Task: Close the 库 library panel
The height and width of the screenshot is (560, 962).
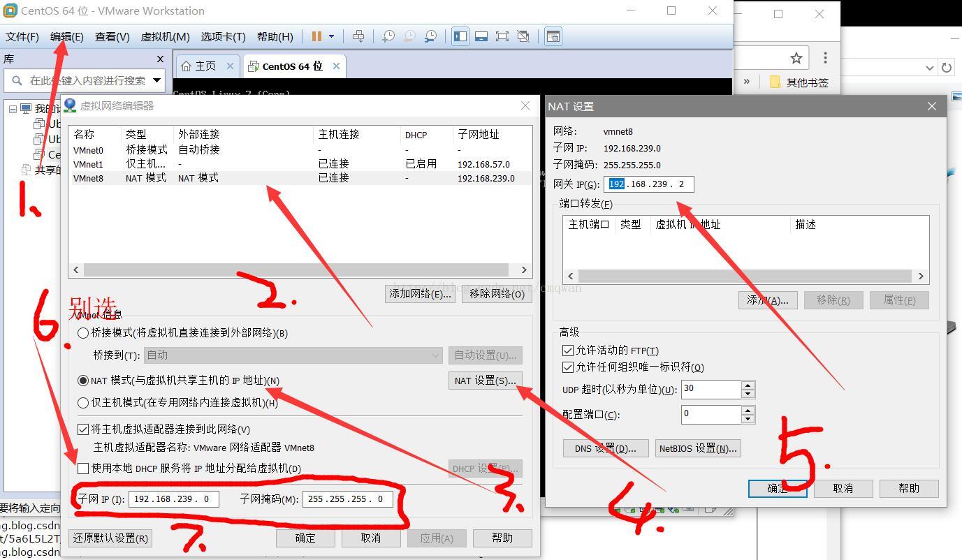Action: coord(160,59)
